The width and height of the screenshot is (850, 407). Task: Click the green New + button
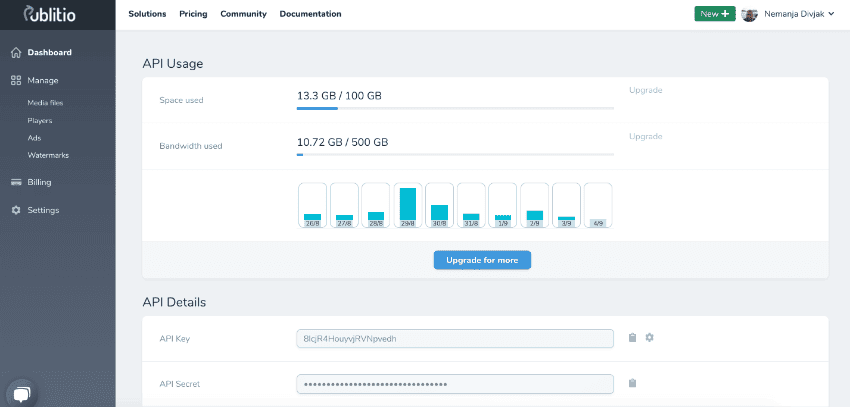(714, 14)
